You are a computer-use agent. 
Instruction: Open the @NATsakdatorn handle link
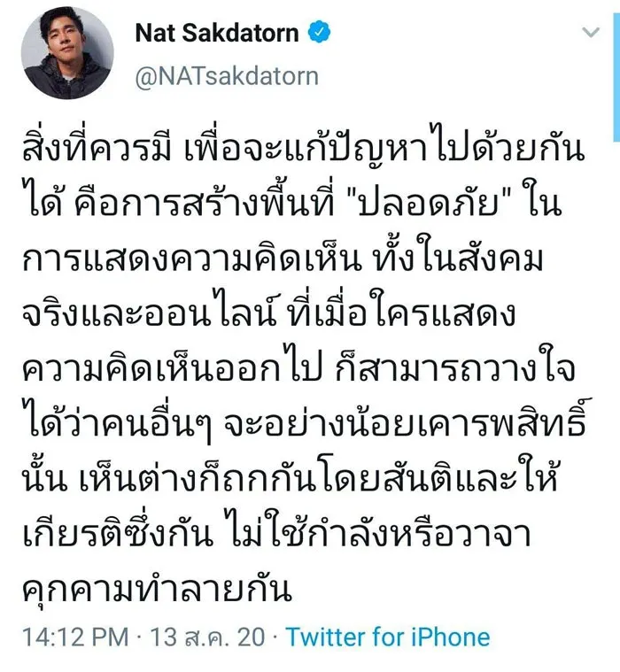point(226,77)
